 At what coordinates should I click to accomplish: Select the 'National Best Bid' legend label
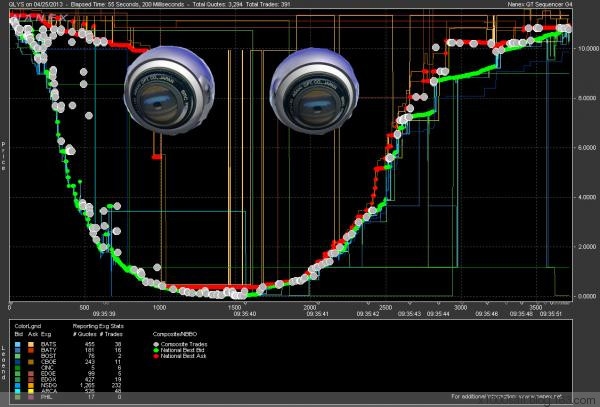pyautogui.click(x=183, y=350)
